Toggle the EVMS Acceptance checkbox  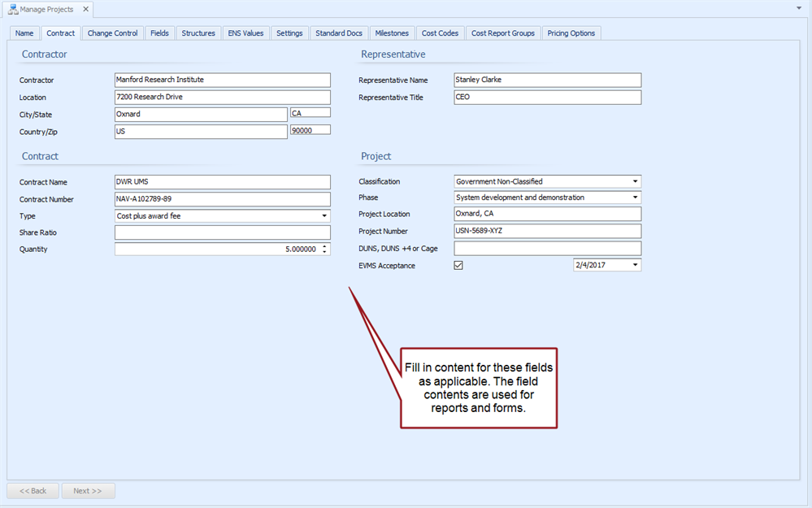(x=458, y=265)
